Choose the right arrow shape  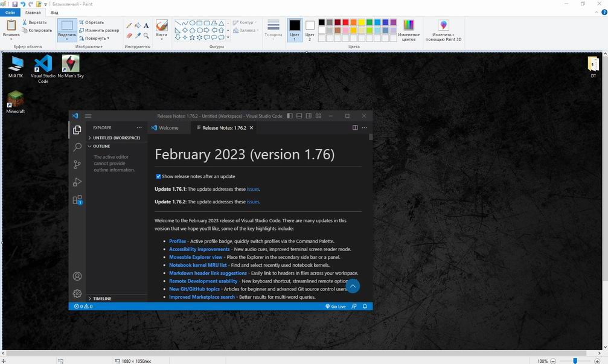206,30
